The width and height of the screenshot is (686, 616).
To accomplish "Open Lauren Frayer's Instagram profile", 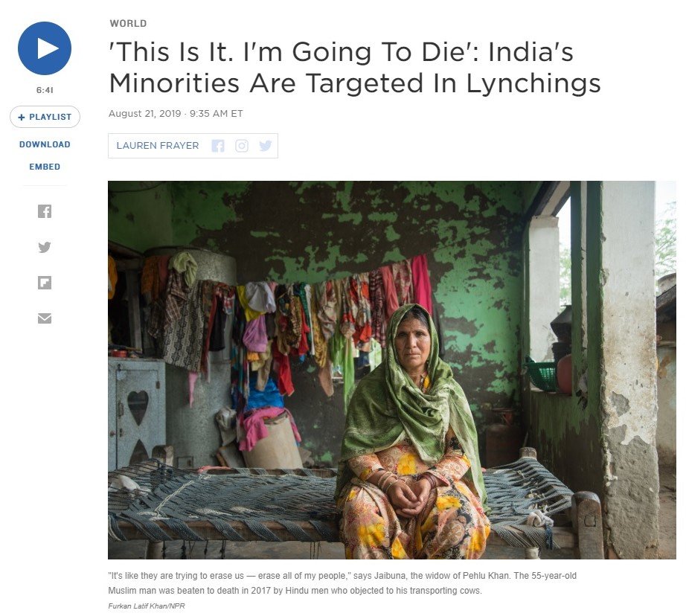I will point(242,146).
